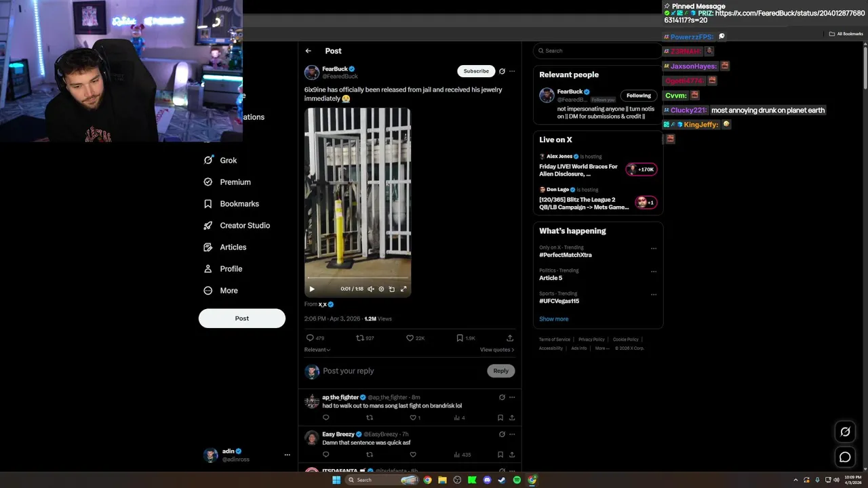Open Discord from the taskbar
Image resolution: width=868 pixels, height=488 pixels.
[487, 480]
